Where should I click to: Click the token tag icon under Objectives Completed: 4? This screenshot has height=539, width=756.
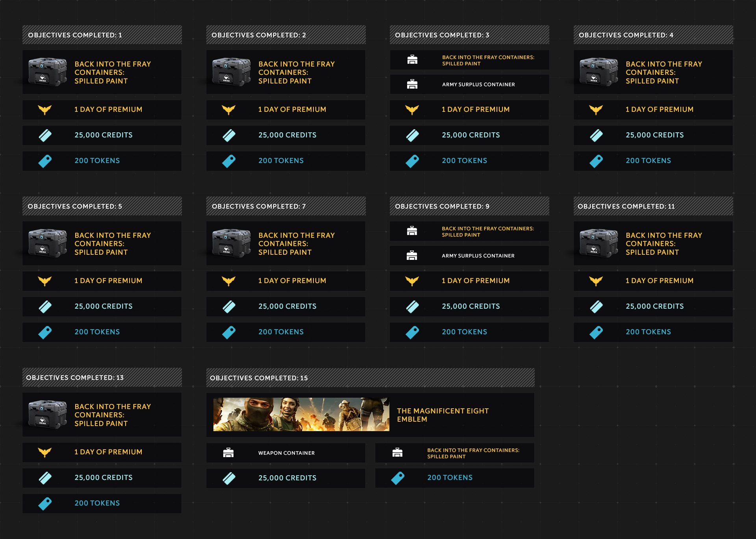(x=596, y=161)
